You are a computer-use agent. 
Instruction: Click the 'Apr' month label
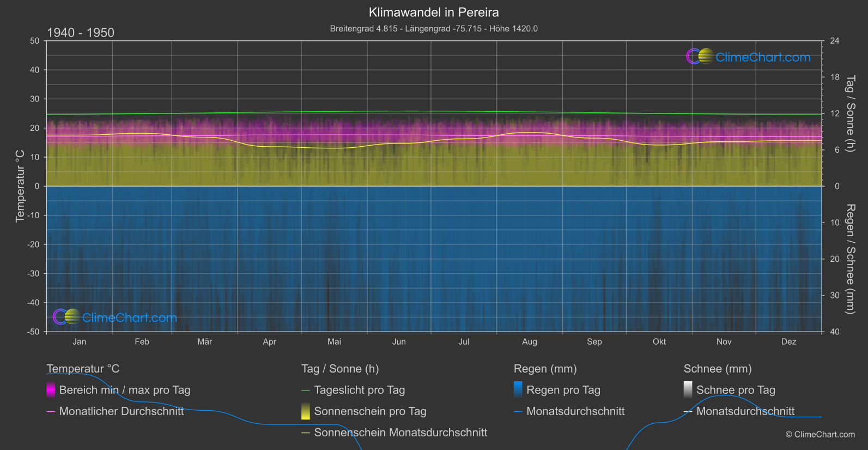tap(269, 341)
